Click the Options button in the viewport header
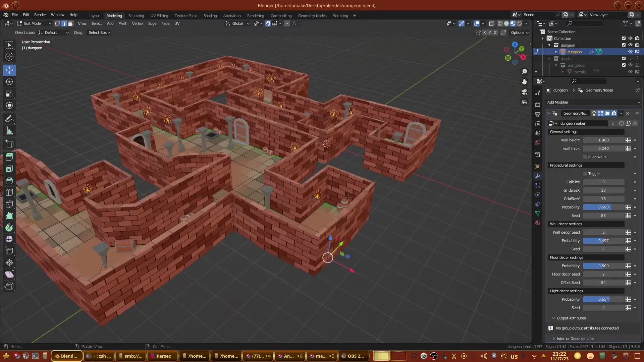Viewport: 644px width, 362px height. pyautogui.click(x=520, y=33)
